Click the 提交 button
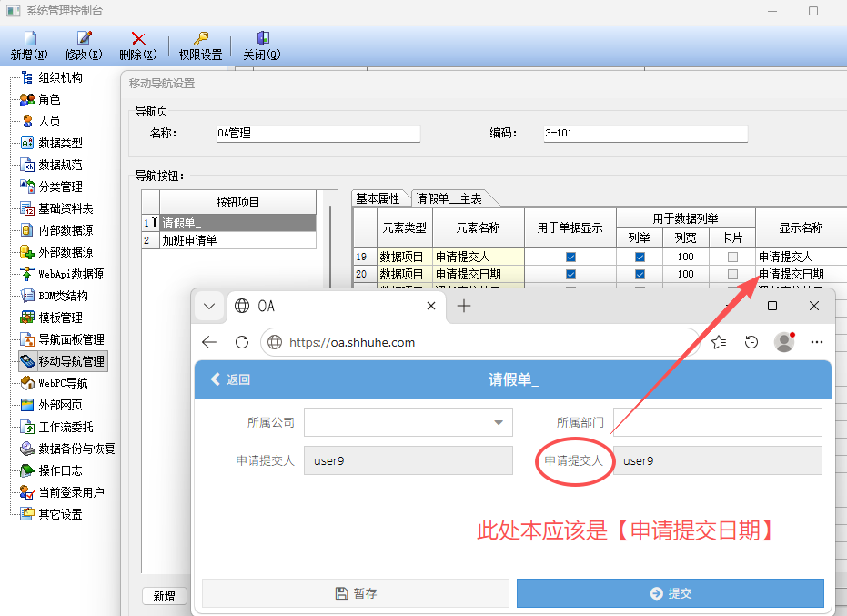Image resolution: width=847 pixels, height=616 pixels. coord(671,593)
